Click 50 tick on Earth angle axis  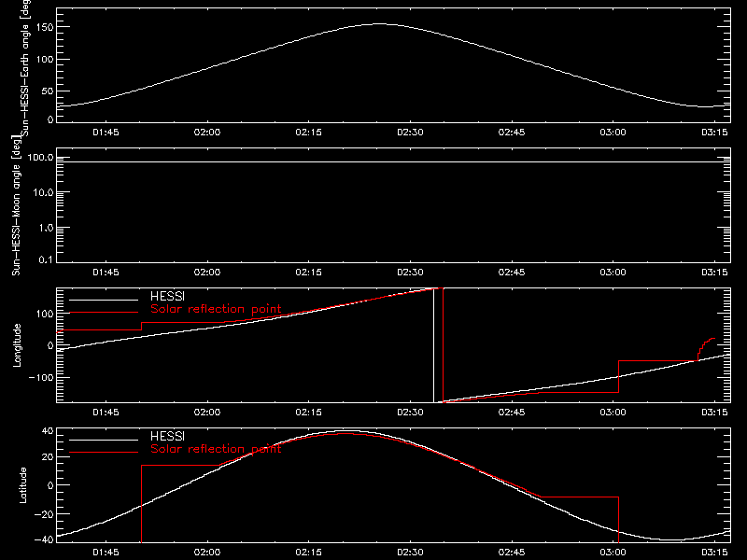48,91
